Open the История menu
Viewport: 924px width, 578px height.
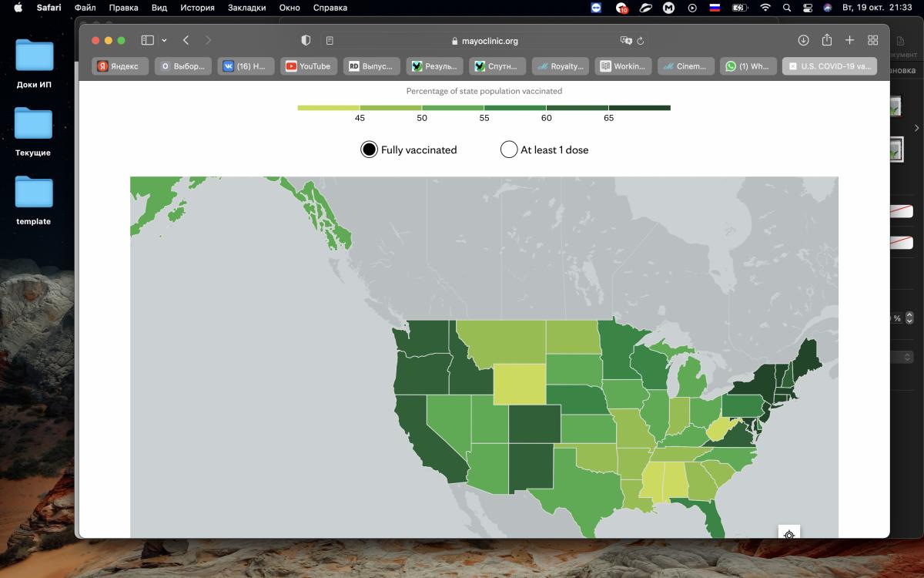[x=197, y=8]
